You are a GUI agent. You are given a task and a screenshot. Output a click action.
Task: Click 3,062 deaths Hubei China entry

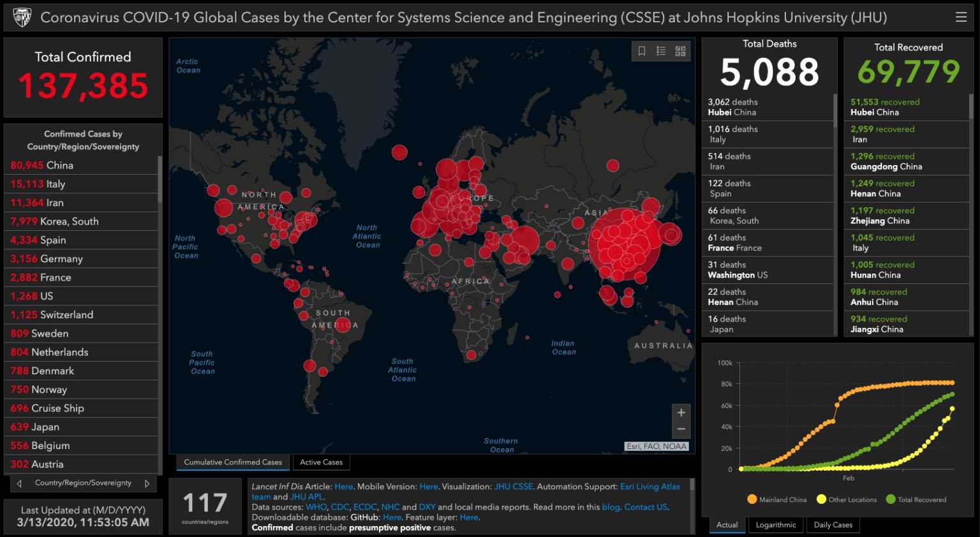768,107
